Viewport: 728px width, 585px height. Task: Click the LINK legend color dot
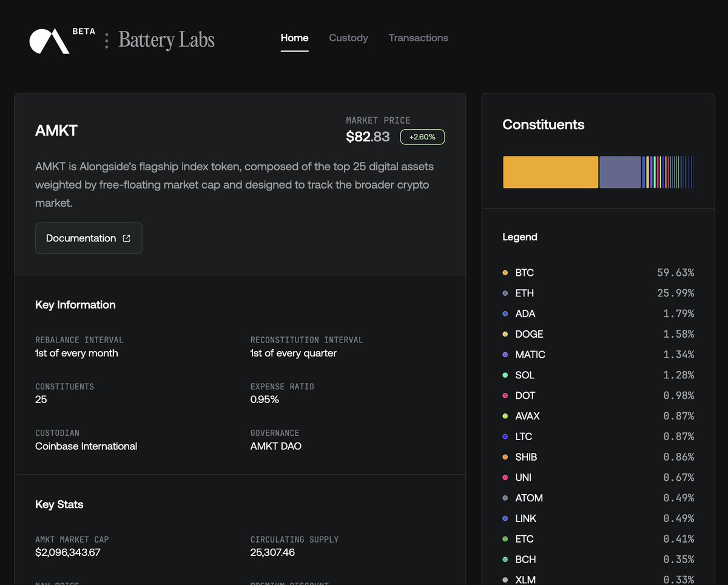(x=505, y=518)
